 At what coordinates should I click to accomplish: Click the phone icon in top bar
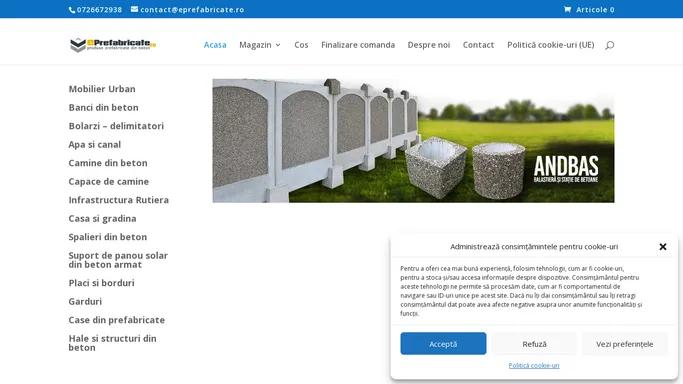(x=72, y=10)
